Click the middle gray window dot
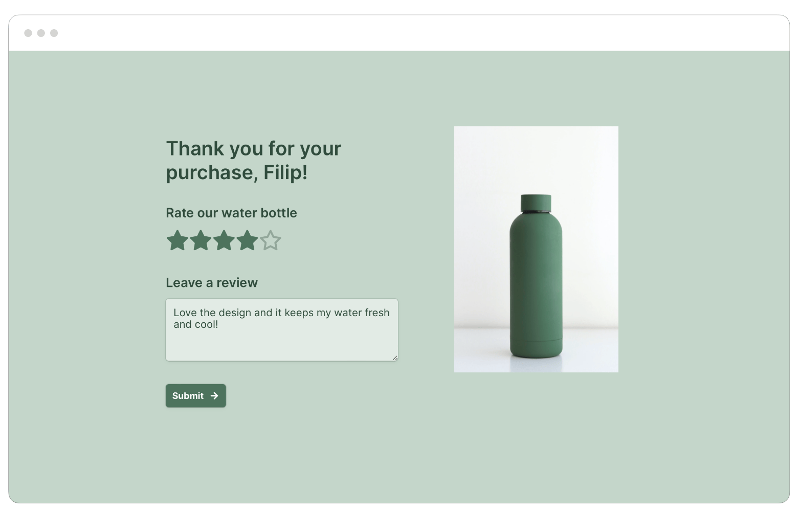This screenshot has width=798, height=532. [x=41, y=33]
